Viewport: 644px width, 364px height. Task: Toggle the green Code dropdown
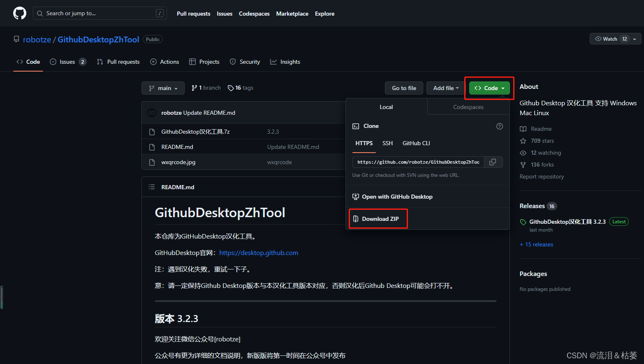489,88
